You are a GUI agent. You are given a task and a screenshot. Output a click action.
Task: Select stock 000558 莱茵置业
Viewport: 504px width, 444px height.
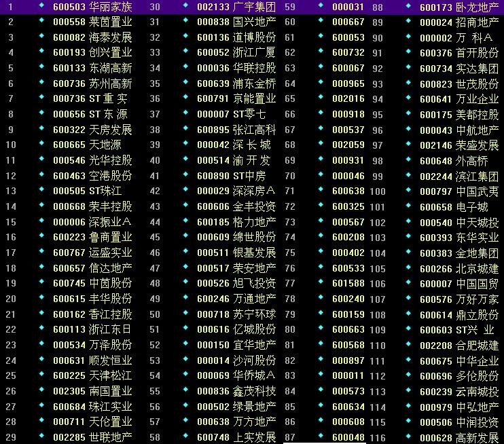coord(92,22)
